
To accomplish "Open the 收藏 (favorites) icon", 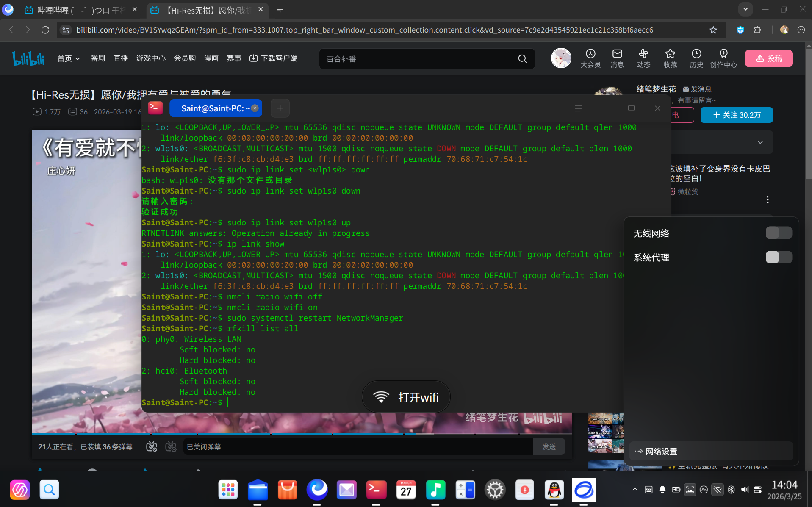I will (x=670, y=58).
